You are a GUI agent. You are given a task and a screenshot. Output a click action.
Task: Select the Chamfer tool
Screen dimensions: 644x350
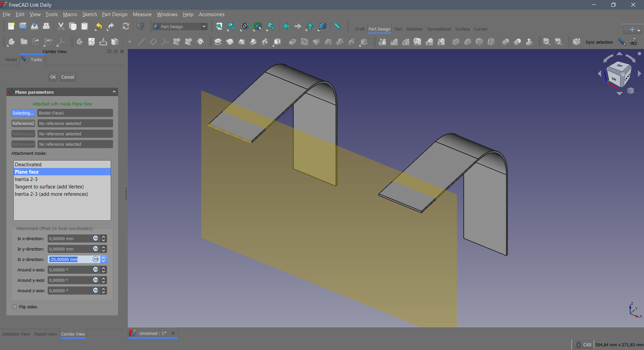click(468, 42)
